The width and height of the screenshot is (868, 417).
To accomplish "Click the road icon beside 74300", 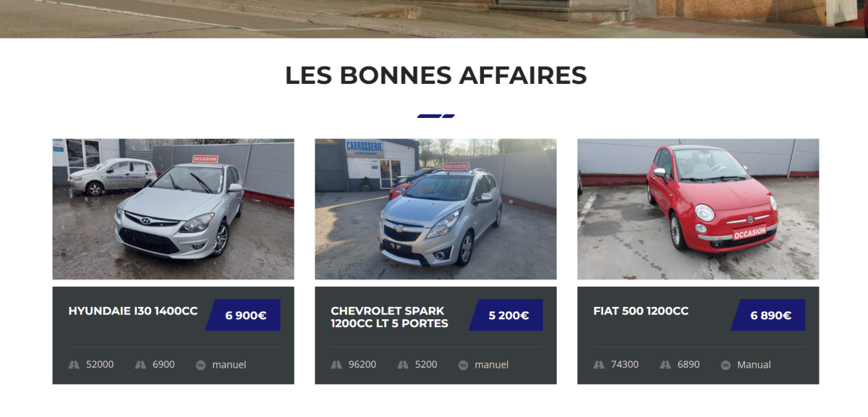I will pos(599,365).
